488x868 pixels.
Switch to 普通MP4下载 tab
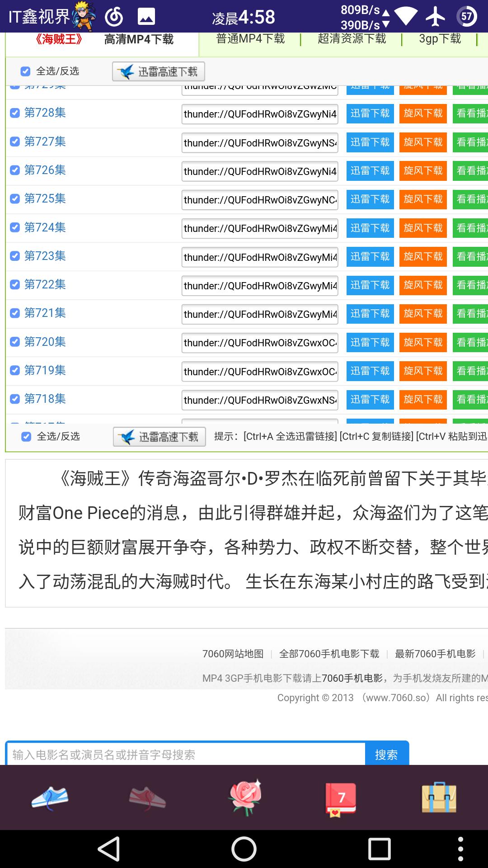[x=250, y=39]
